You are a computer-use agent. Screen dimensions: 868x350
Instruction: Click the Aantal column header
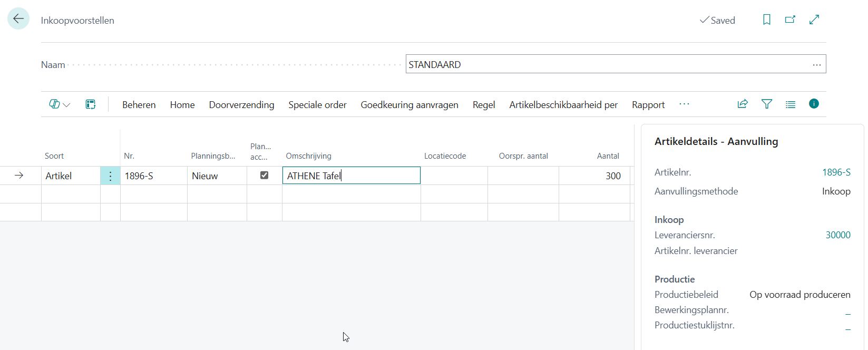(608, 156)
